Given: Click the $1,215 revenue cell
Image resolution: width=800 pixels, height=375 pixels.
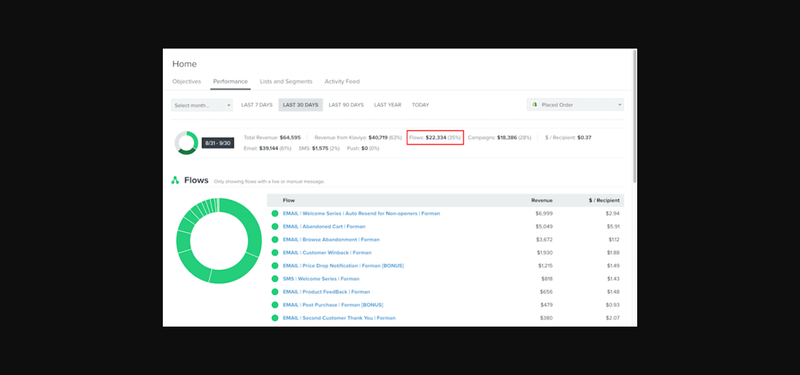Looking at the screenshot, I should (x=545, y=266).
